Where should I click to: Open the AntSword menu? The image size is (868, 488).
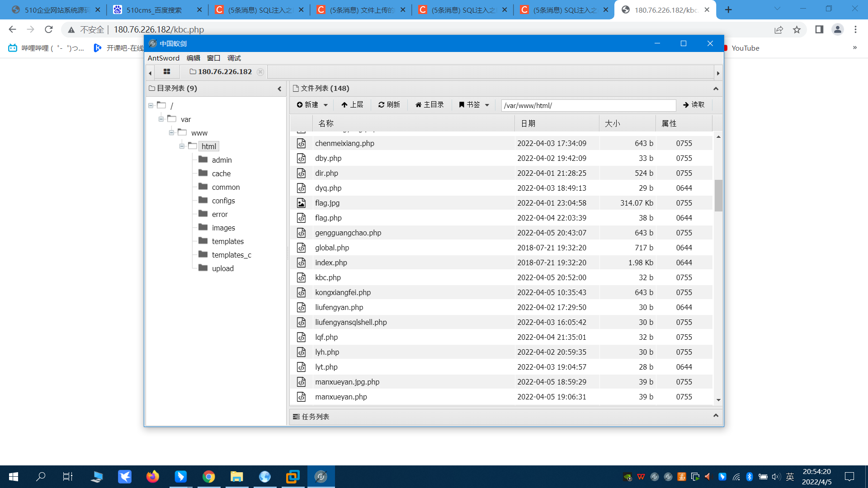[x=163, y=58]
